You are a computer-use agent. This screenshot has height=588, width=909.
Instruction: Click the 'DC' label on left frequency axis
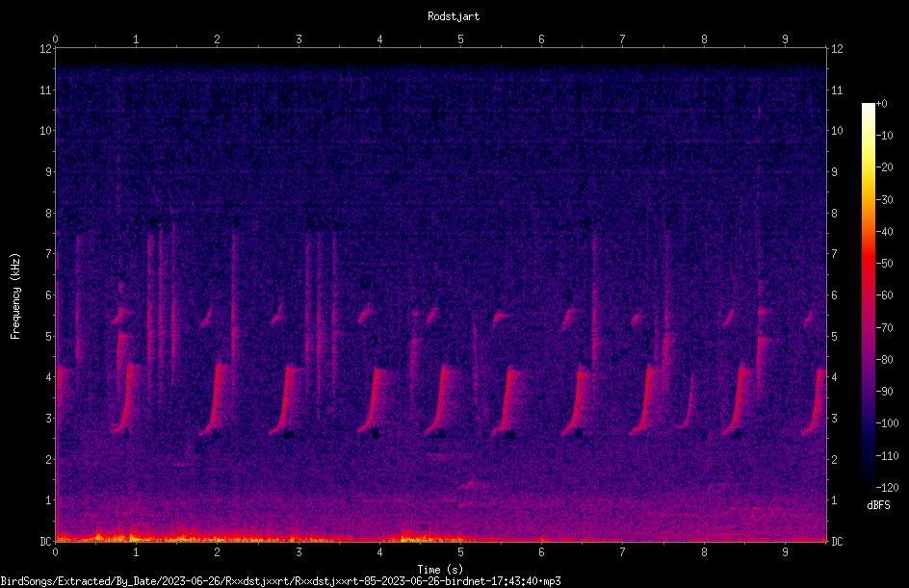coord(45,542)
